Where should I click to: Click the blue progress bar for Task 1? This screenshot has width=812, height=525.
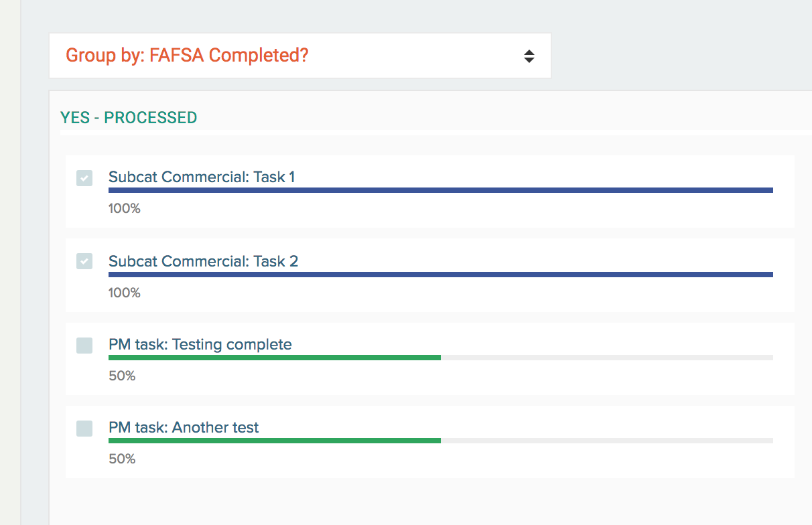[440, 190]
